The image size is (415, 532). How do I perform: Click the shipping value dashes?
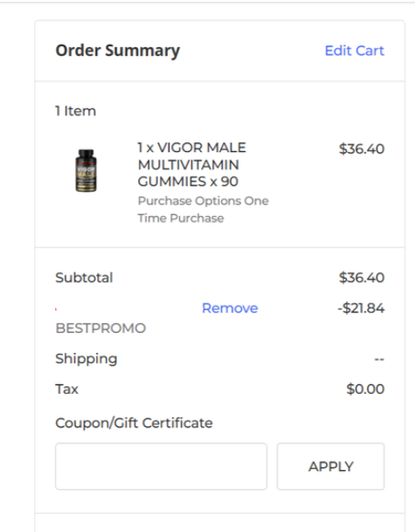pyautogui.click(x=379, y=359)
